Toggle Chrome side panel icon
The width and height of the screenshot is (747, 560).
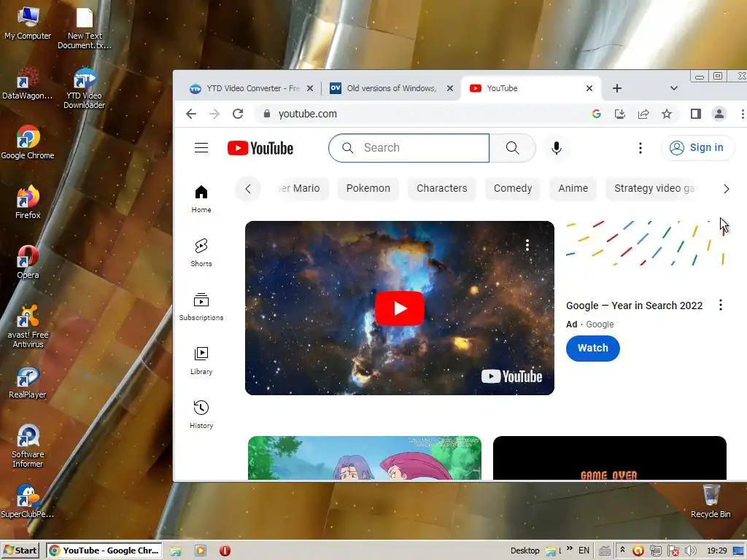click(x=695, y=114)
